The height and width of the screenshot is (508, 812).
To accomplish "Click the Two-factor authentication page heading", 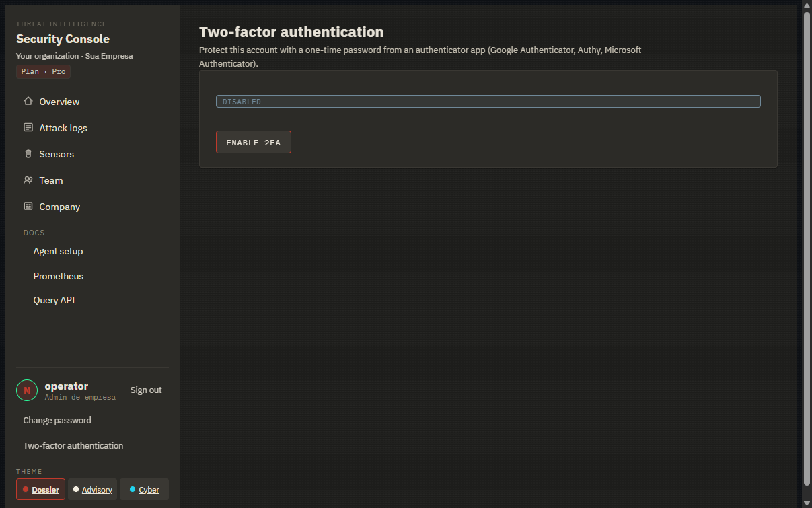I will point(291,32).
